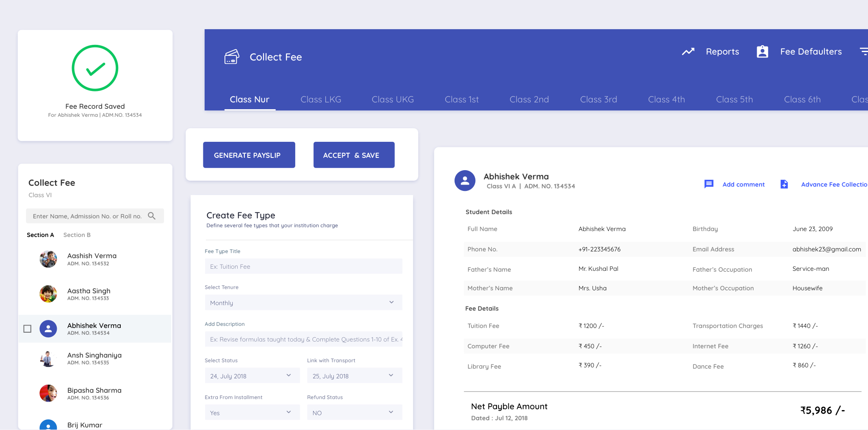Tick the checkbox beside Abhishek Verma
Screen dimensions: 868x430
point(28,329)
